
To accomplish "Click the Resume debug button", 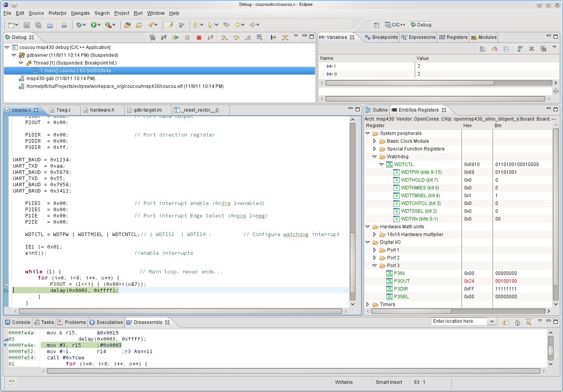I will click(x=175, y=37).
